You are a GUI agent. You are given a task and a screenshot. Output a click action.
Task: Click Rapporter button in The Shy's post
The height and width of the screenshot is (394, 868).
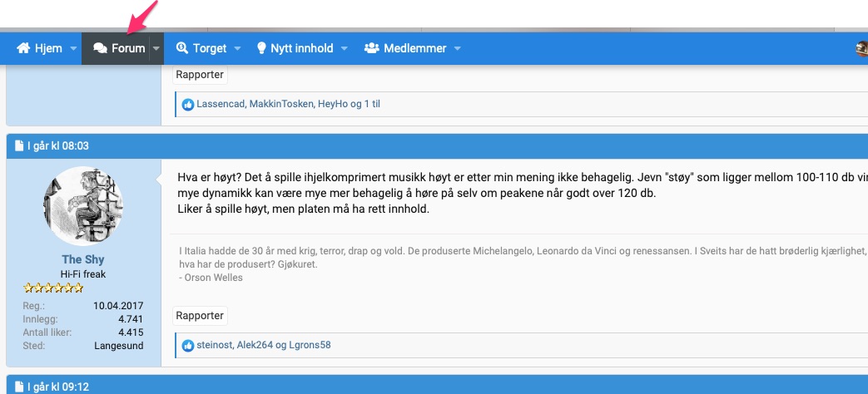pyautogui.click(x=200, y=316)
